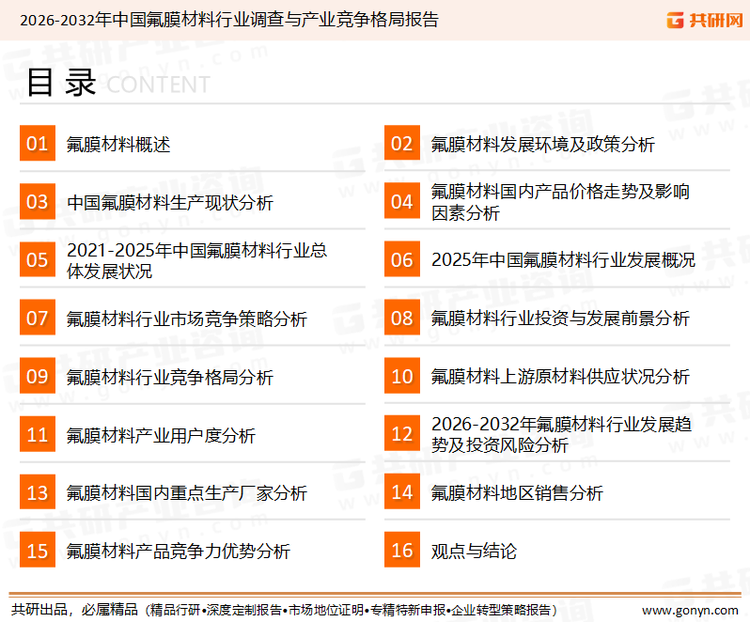The height and width of the screenshot is (622, 750).
Task: Click the orange 06 number box
Action: (402, 259)
